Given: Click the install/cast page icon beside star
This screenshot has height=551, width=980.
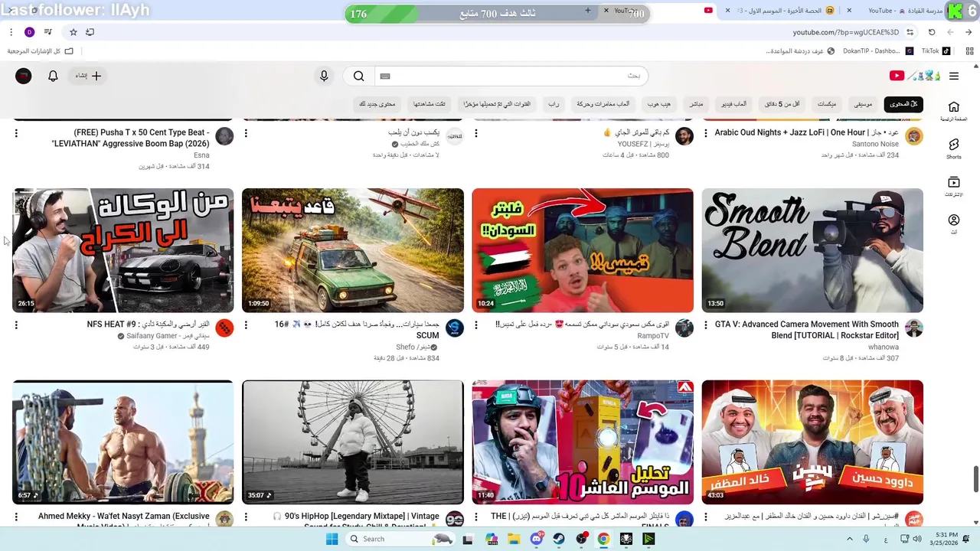Looking at the screenshot, I should (90, 32).
